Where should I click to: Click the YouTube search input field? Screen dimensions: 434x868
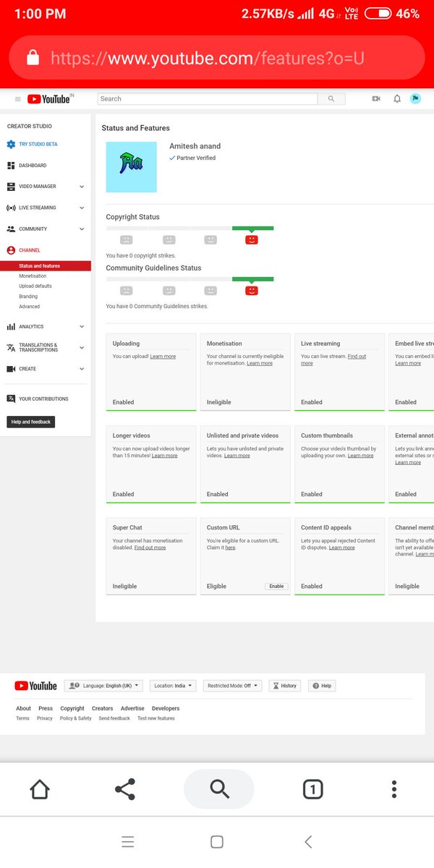208,99
